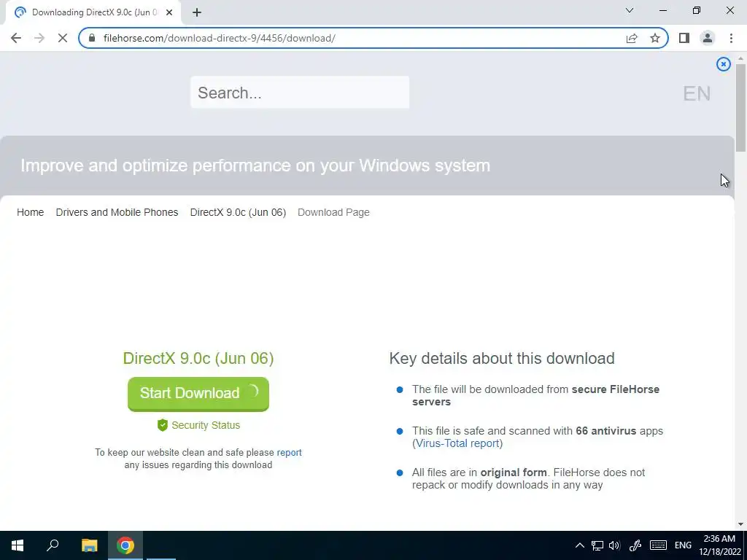
Task: Click the report link
Action: 289,452
